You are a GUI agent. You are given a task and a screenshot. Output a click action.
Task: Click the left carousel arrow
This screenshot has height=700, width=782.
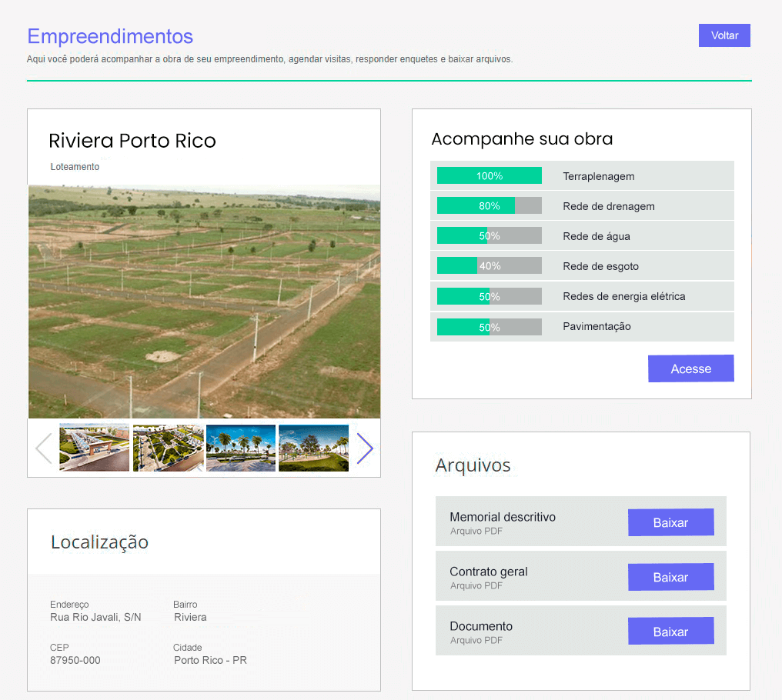click(44, 448)
